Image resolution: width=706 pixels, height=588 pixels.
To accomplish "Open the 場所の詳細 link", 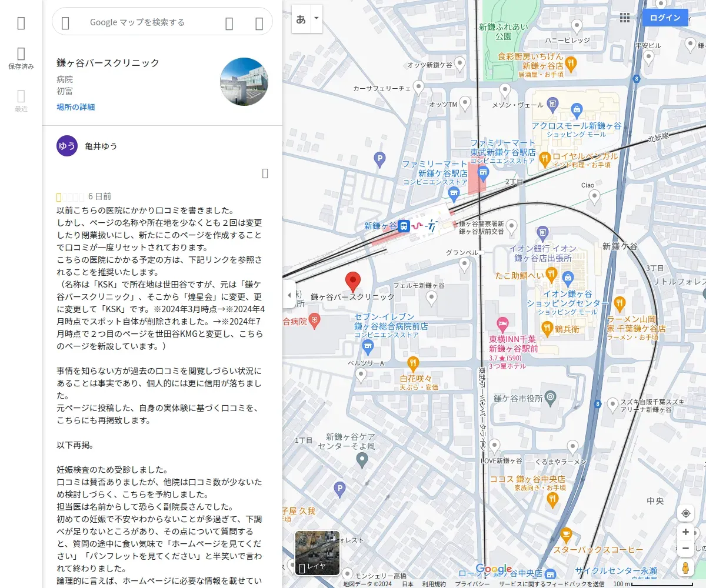I will tap(76, 107).
